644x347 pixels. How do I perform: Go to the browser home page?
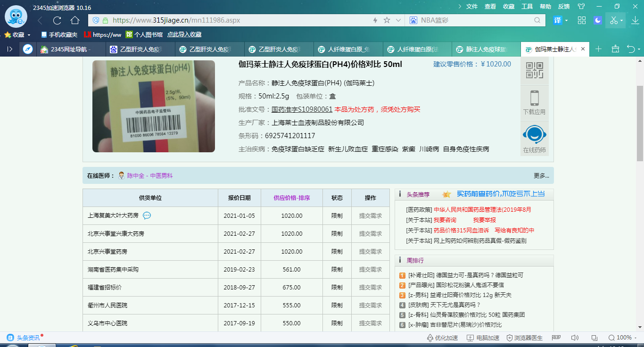click(x=75, y=20)
